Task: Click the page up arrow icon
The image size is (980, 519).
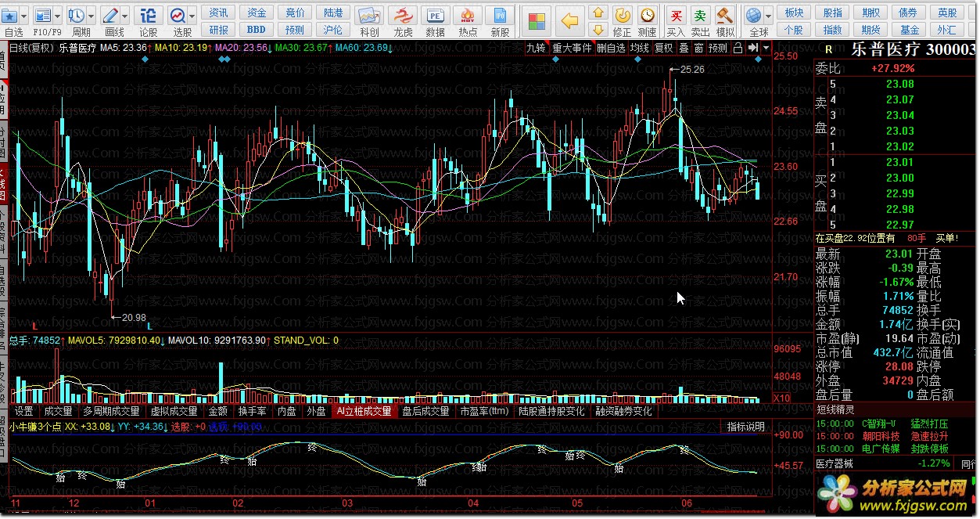Action: [598, 13]
